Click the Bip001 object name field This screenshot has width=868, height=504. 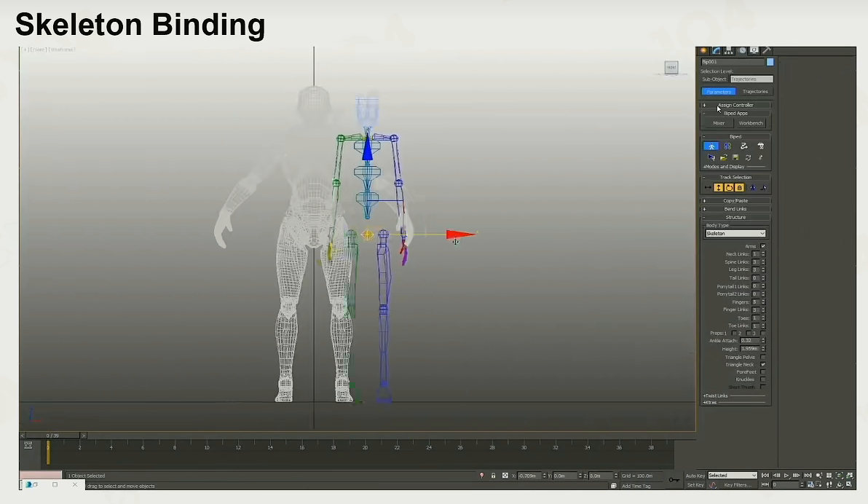733,62
